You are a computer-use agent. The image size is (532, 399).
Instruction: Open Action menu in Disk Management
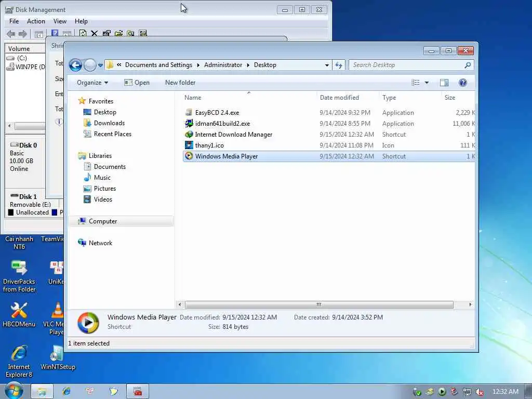coord(36,21)
